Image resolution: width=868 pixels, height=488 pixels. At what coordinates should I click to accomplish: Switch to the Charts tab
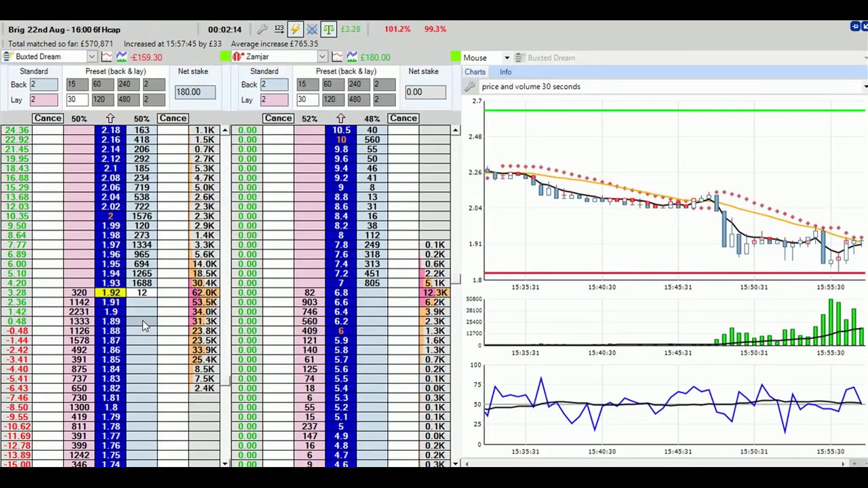[x=475, y=72]
